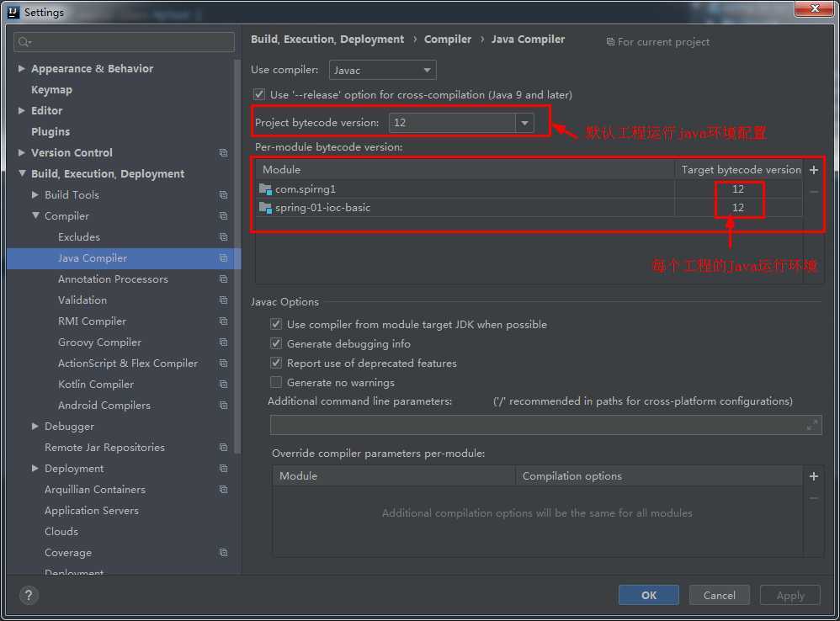Click project-level icon next to Groovy Compiler

[223, 342]
